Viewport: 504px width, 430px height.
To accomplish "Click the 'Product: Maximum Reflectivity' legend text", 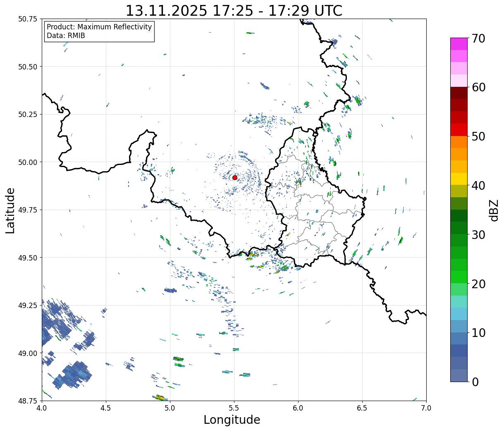I will click(x=99, y=27).
